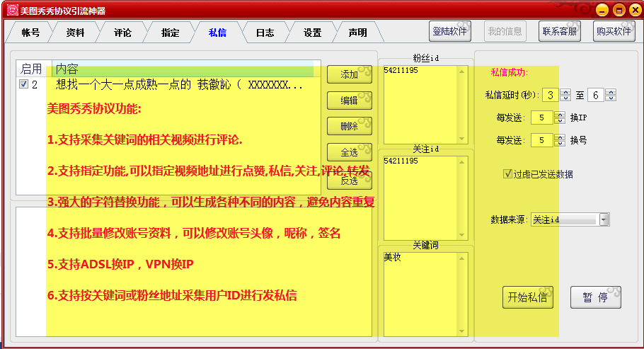Open the 声明 tab
Screen dimensions: 644x349
(357, 33)
